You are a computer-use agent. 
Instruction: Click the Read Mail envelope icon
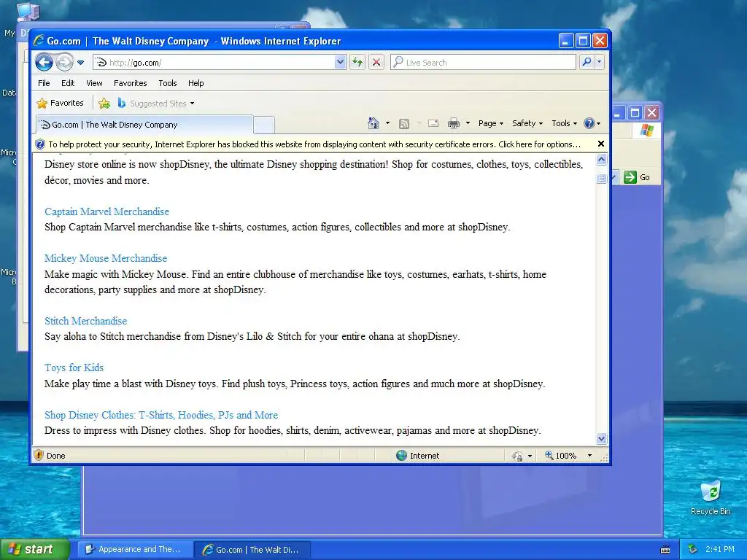(433, 123)
